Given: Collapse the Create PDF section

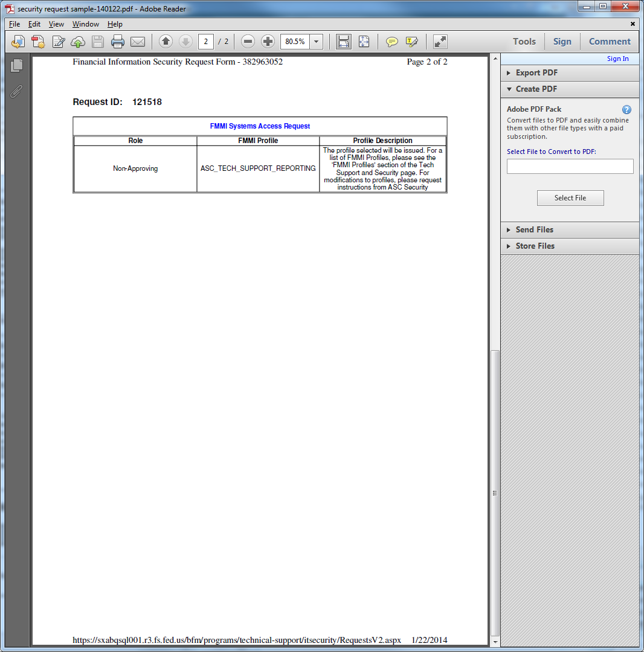Looking at the screenshot, I should [570, 89].
